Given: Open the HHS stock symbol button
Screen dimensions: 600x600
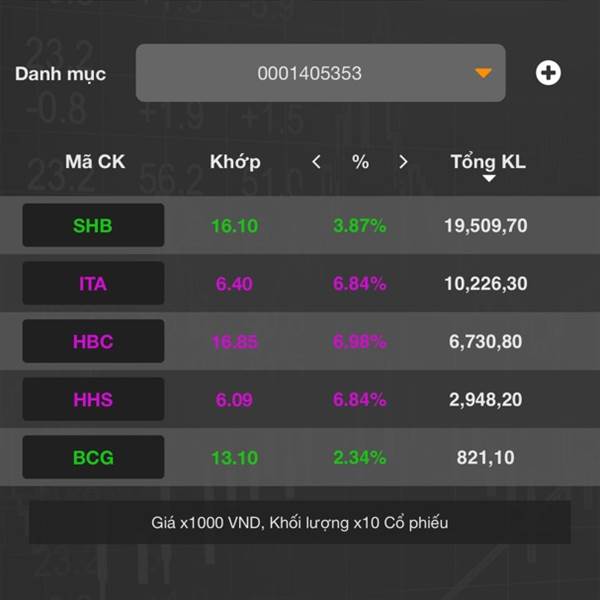Looking at the screenshot, I should [93, 399].
